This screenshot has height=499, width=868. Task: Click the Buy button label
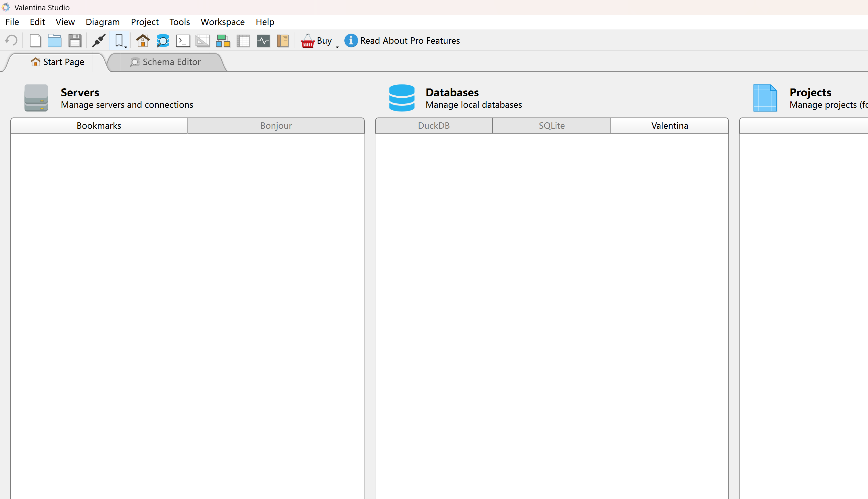(324, 41)
